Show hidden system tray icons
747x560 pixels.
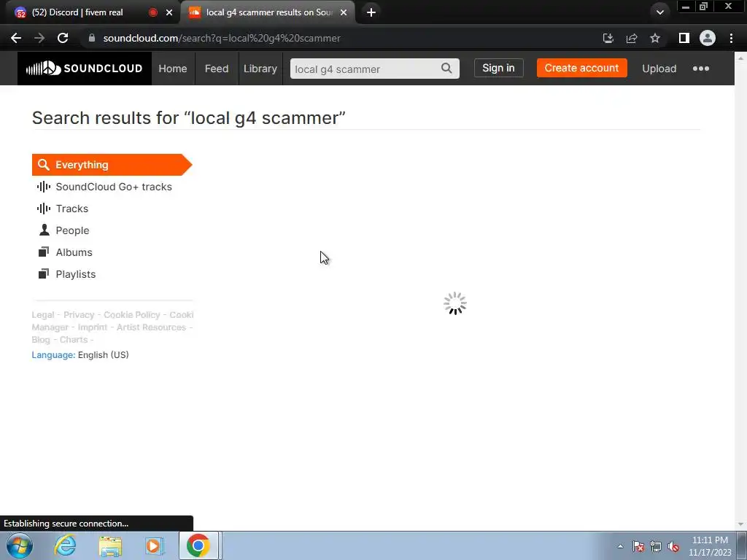pos(620,546)
